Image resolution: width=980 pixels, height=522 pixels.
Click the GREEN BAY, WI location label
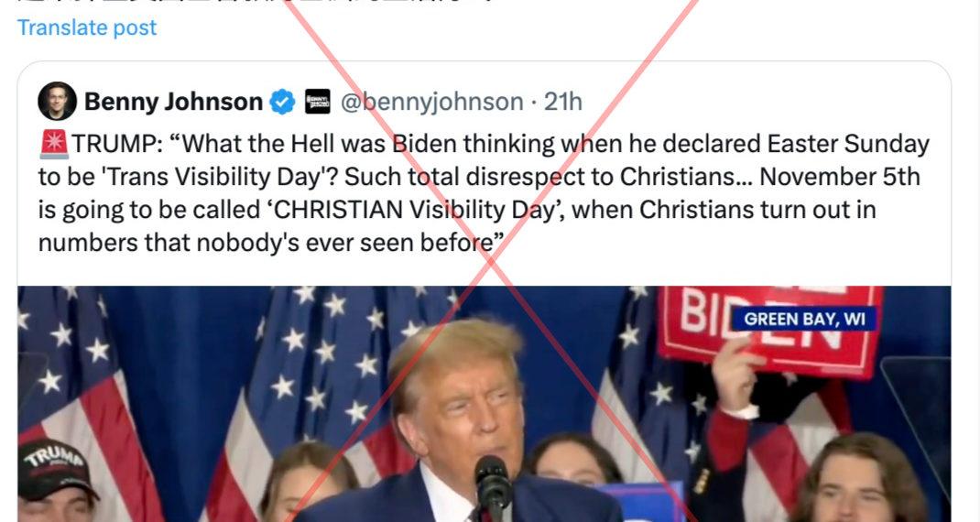click(804, 320)
